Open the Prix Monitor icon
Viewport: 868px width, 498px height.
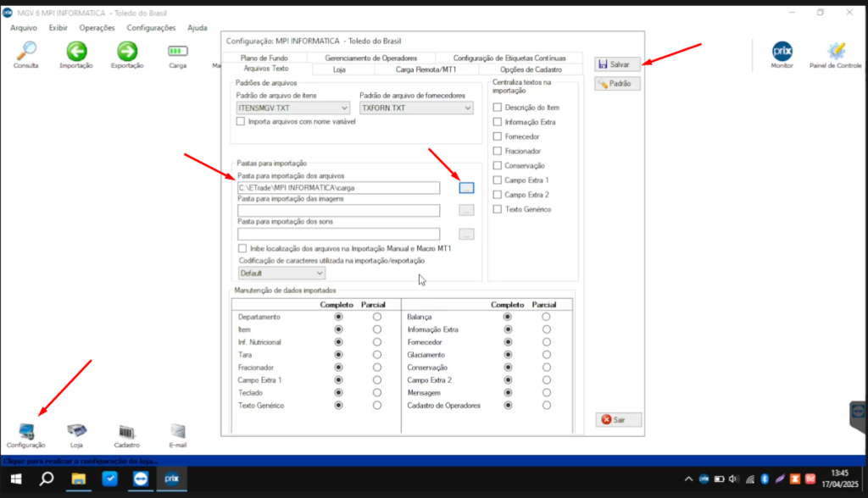pos(782,51)
